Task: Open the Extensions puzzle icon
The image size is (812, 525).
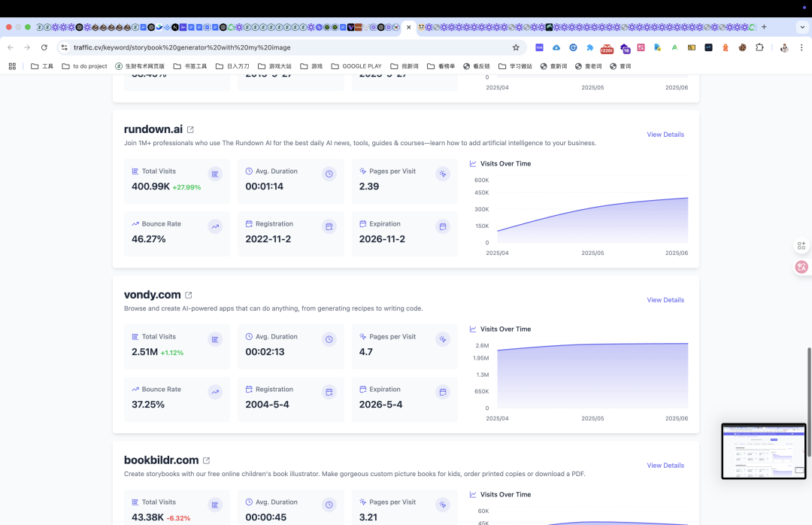Action: [x=759, y=47]
